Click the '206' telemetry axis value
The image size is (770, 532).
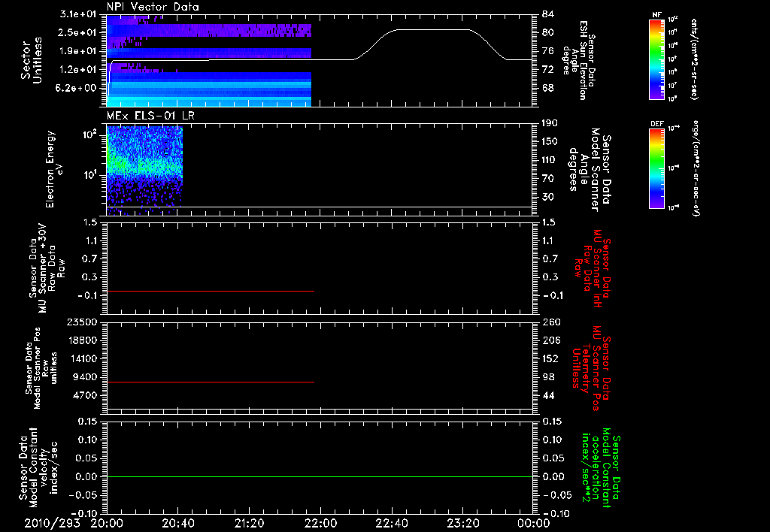(551, 340)
